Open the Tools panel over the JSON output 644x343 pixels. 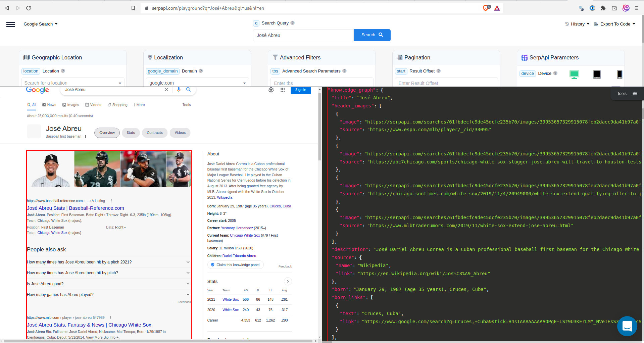(627, 94)
